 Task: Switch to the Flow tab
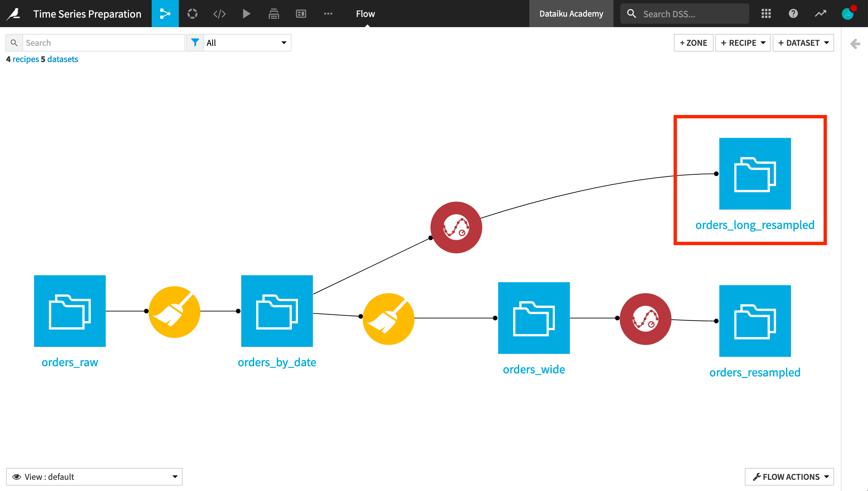(365, 14)
